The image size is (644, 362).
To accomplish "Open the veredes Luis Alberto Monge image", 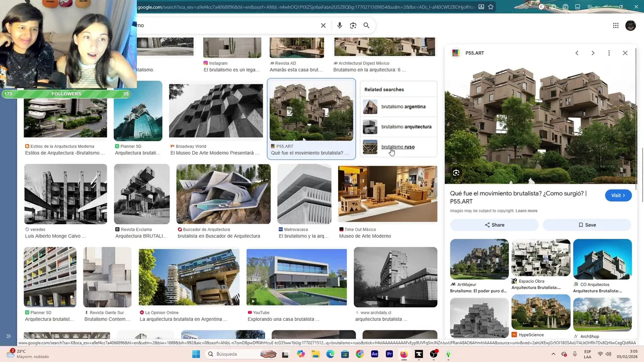I will [x=65, y=194].
